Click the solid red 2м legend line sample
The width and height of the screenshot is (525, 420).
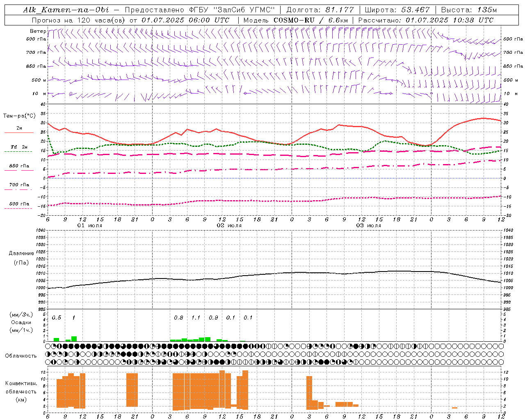19,133
